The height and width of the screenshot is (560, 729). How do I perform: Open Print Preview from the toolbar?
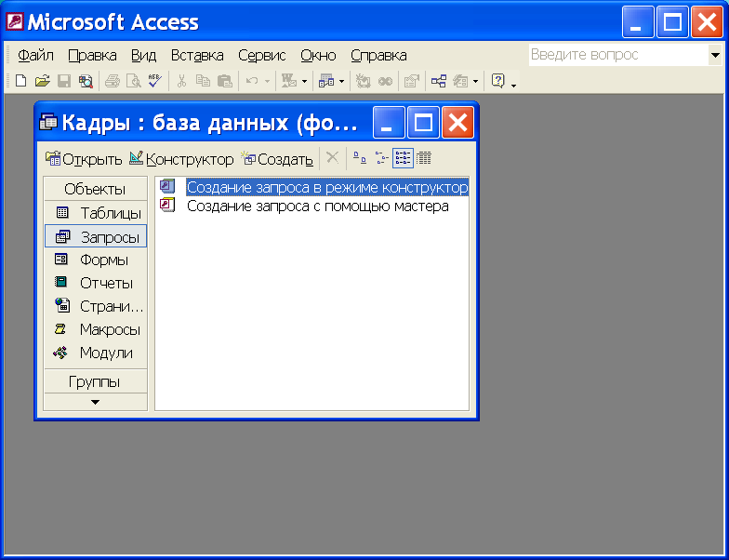(x=134, y=82)
